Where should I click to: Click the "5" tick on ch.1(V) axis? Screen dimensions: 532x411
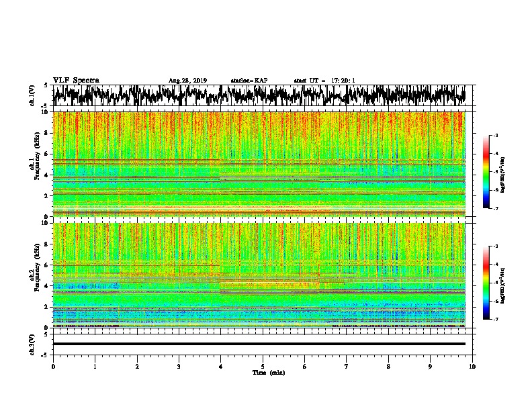[x=46, y=85]
